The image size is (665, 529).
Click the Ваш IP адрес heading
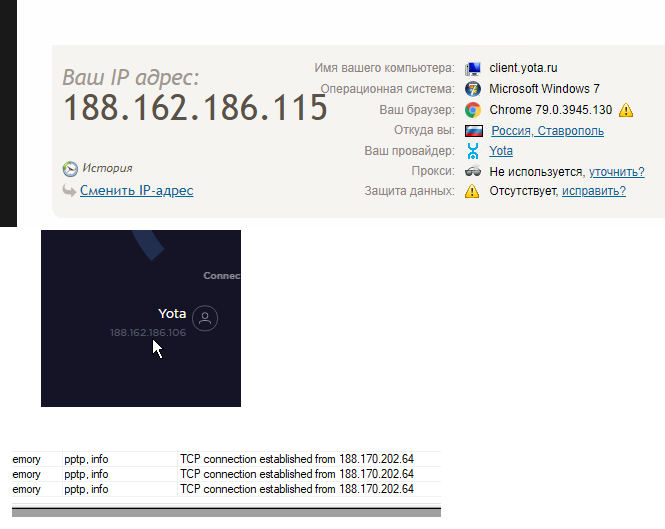coord(131,78)
